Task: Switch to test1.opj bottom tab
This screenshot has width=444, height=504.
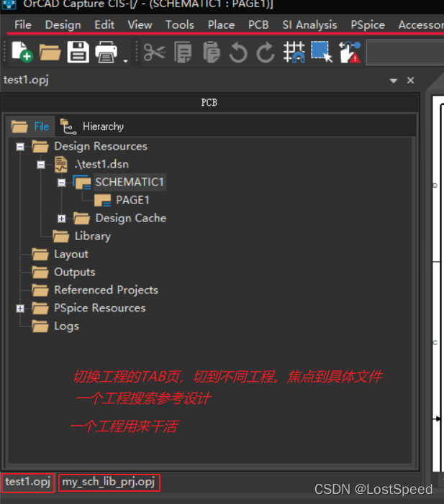Action: click(x=28, y=482)
